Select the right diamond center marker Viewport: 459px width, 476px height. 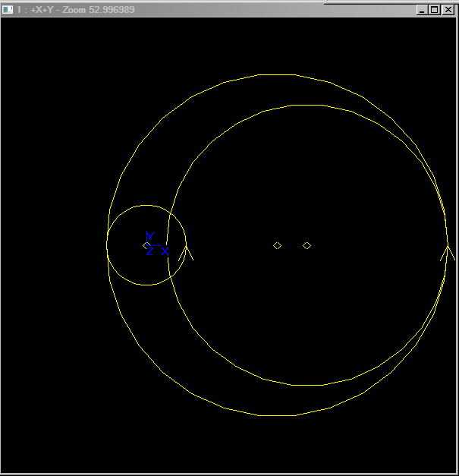307,245
